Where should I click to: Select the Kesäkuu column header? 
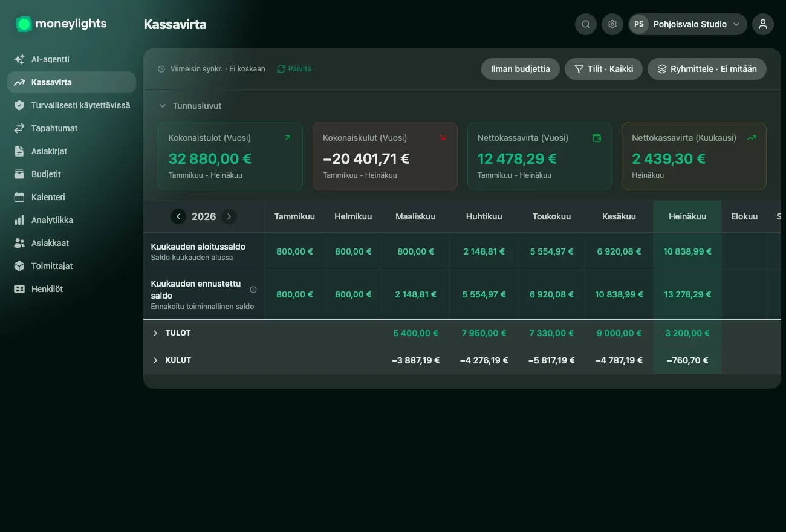619,216
